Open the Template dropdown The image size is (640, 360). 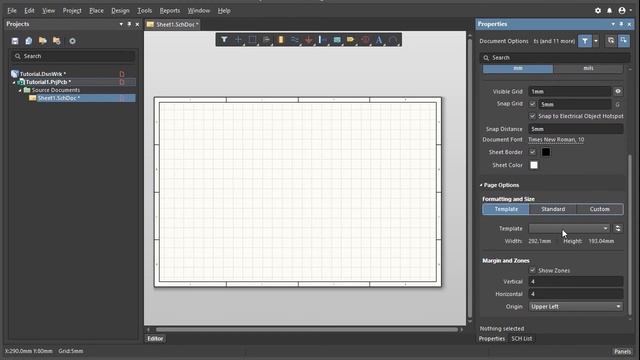[569, 229]
